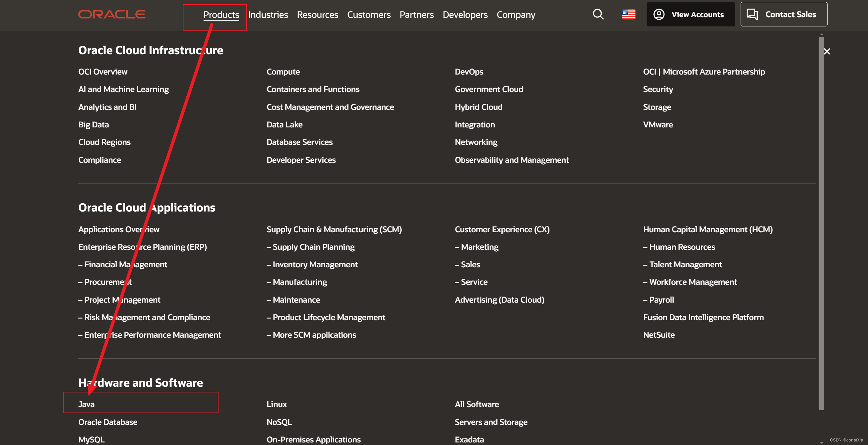The width and height of the screenshot is (868, 445).
Task: Click the menu's vertical scrollbar
Action: pyautogui.click(x=821, y=222)
